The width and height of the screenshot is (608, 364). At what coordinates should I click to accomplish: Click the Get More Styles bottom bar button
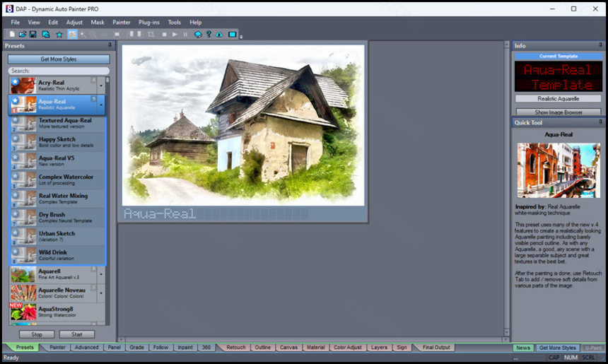tap(558, 348)
